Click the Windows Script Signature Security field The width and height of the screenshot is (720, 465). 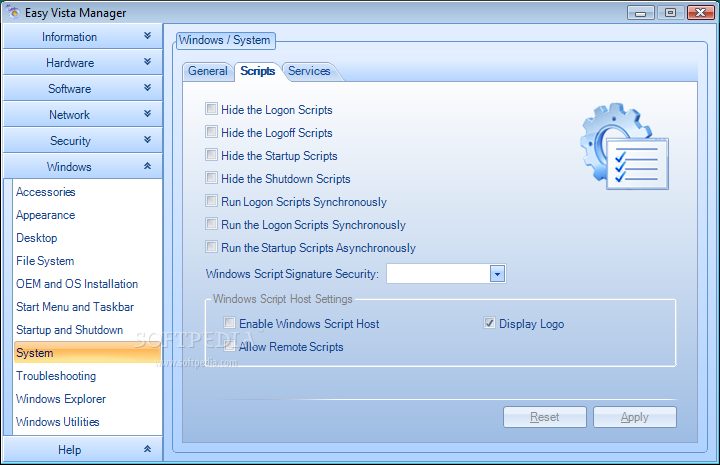coord(446,274)
